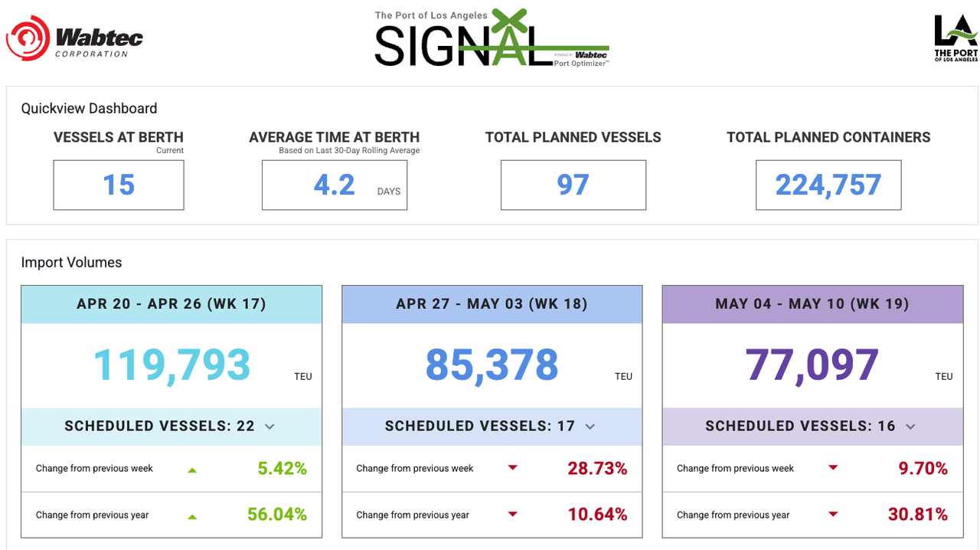
Task: Click red down arrow for WK 19 yearly change
Action: pos(833,515)
